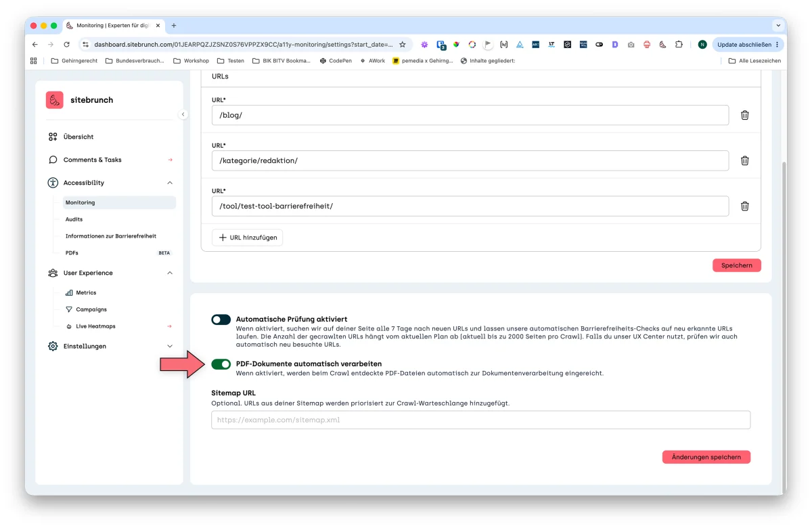The image size is (812, 528).
Task: Go back in browser history
Action: tap(35, 45)
